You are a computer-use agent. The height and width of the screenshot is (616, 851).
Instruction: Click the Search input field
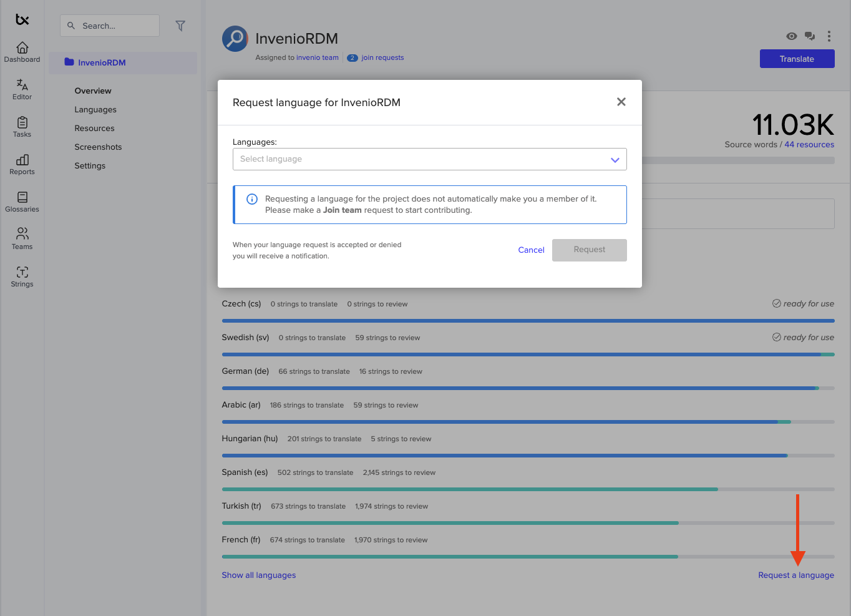pos(110,26)
